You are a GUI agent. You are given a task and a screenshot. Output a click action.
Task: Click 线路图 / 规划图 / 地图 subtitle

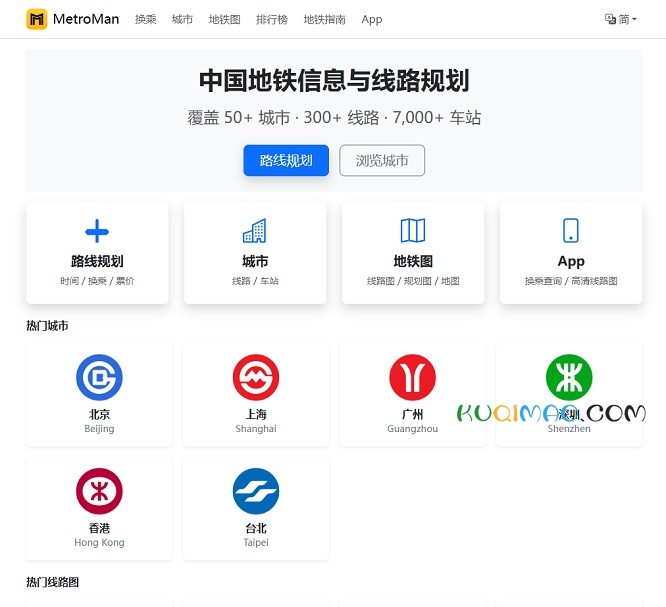click(413, 281)
